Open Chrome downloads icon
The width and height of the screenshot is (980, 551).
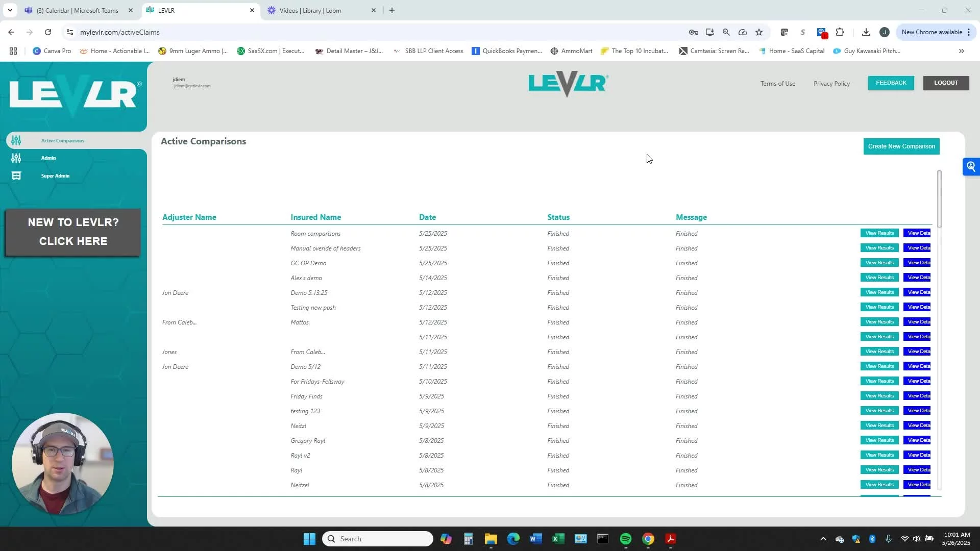point(866,32)
